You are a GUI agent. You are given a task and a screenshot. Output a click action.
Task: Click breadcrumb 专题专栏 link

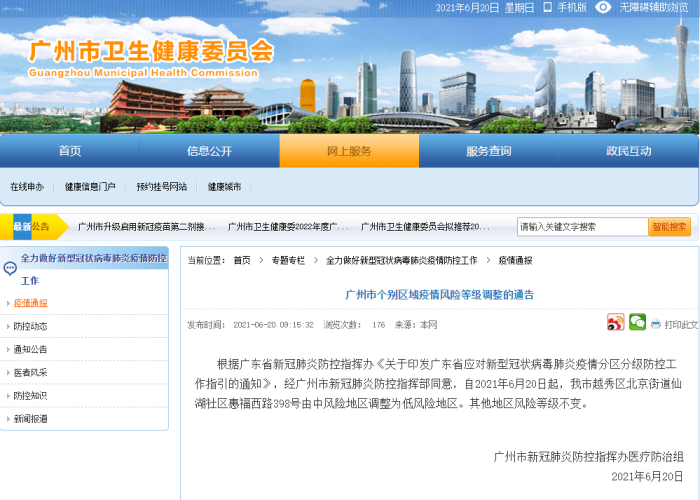(288, 260)
